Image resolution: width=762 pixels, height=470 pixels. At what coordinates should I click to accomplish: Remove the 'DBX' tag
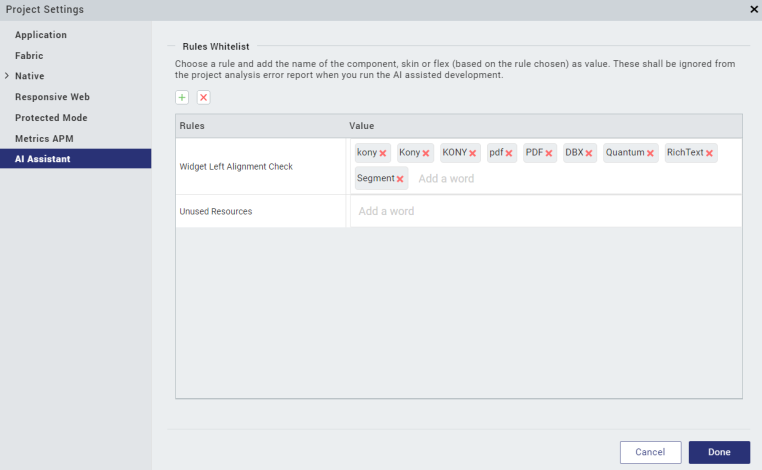[x=589, y=153]
